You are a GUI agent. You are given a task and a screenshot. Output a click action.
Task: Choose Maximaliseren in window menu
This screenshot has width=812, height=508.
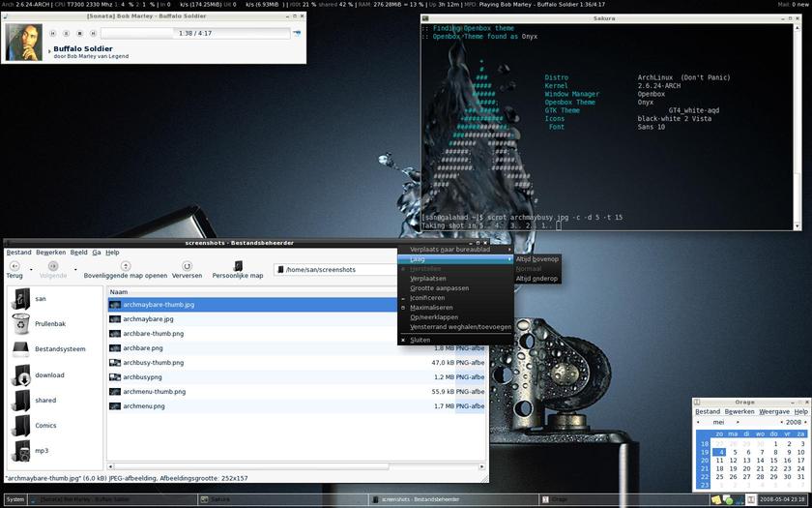[455, 308]
